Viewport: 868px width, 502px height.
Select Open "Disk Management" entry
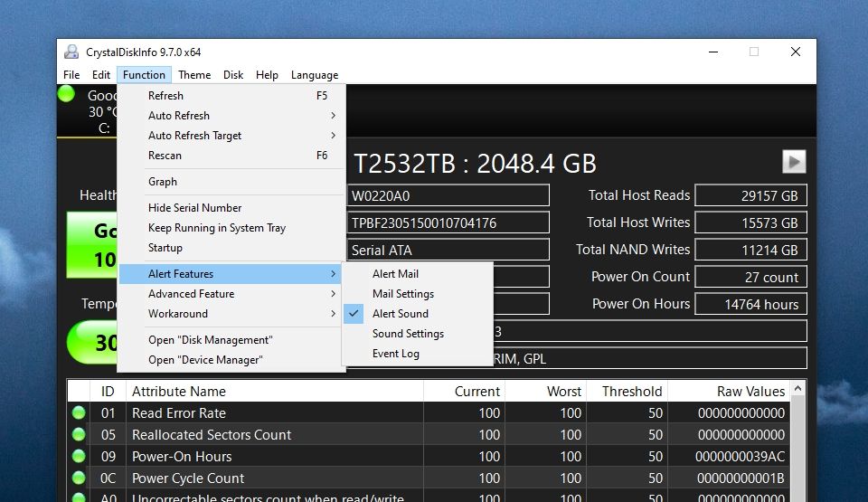tap(231, 340)
